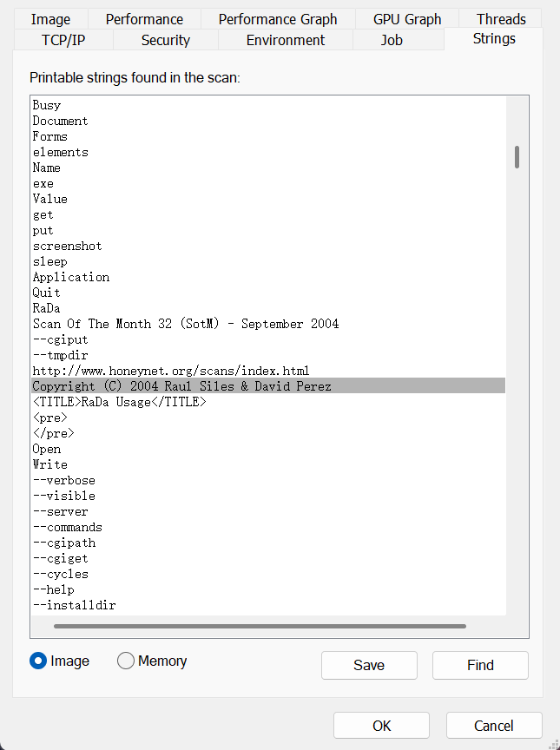The image size is (560, 750).
Task: Select the '--tmpdir' string row
Action: point(268,355)
